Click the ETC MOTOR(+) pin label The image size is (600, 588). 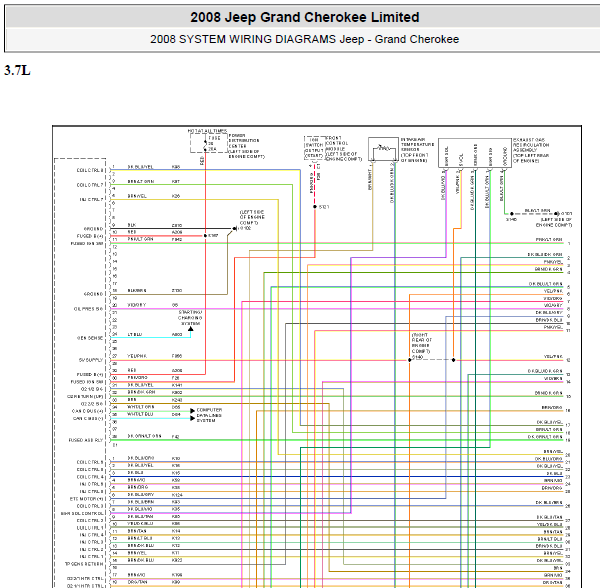coord(87,499)
